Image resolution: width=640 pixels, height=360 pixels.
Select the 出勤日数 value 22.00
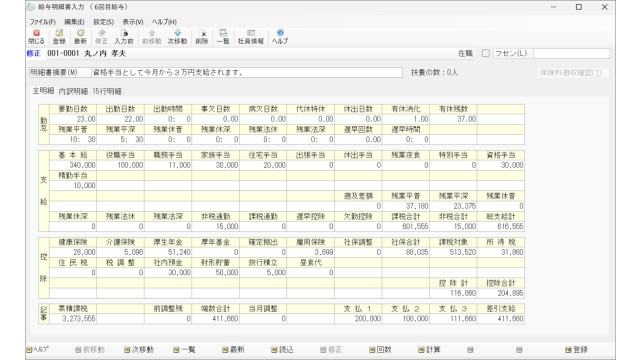pyautogui.click(x=120, y=119)
